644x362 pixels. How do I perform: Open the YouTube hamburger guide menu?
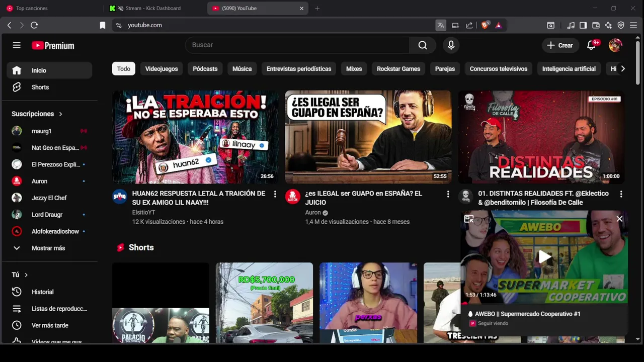pos(17,45)
